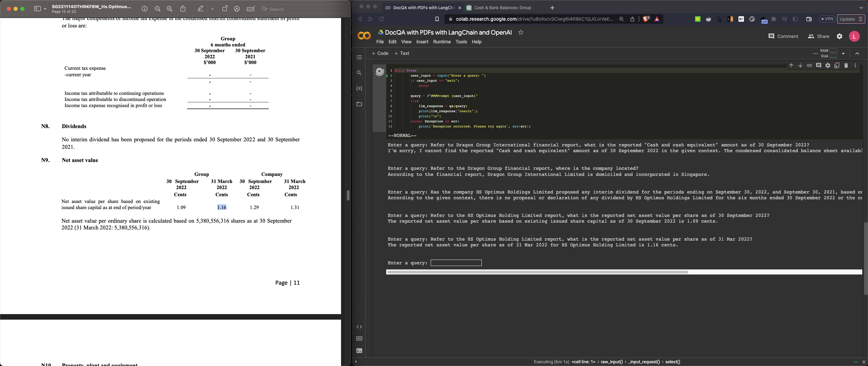Move the cell up with arrow icon
Image resolution: width=868 pixels, height=366 pixels.
pos(791,65)
